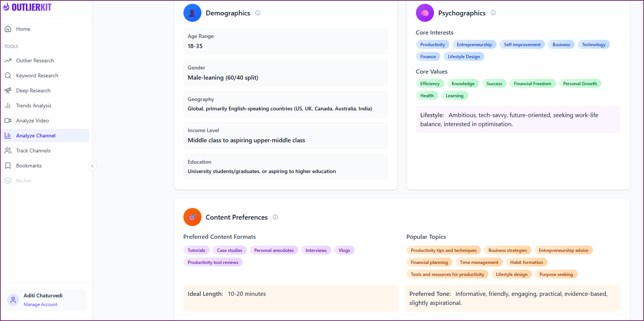Click the Deep Research telescope icon
644x321 pixels.
pos(8,90)
